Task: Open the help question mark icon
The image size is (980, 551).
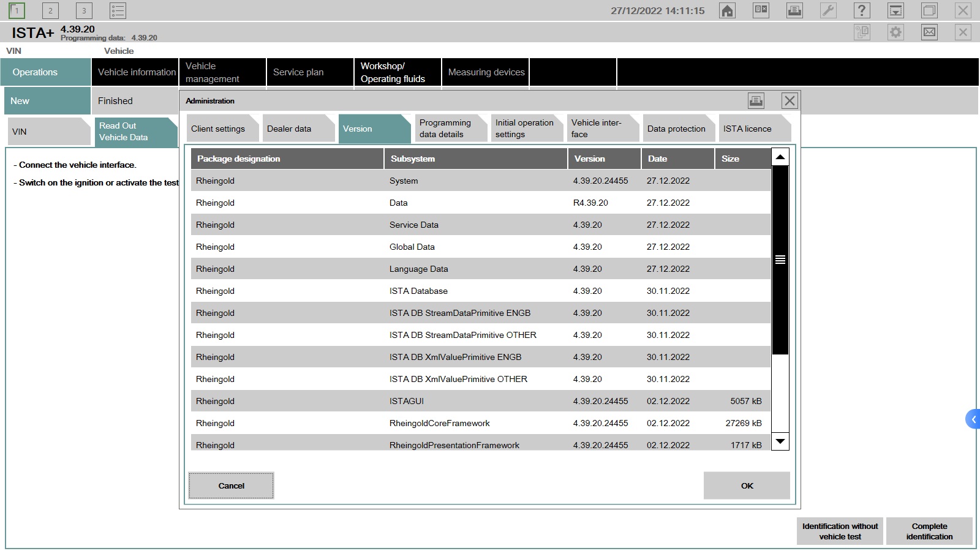Action: click(862, 10)
